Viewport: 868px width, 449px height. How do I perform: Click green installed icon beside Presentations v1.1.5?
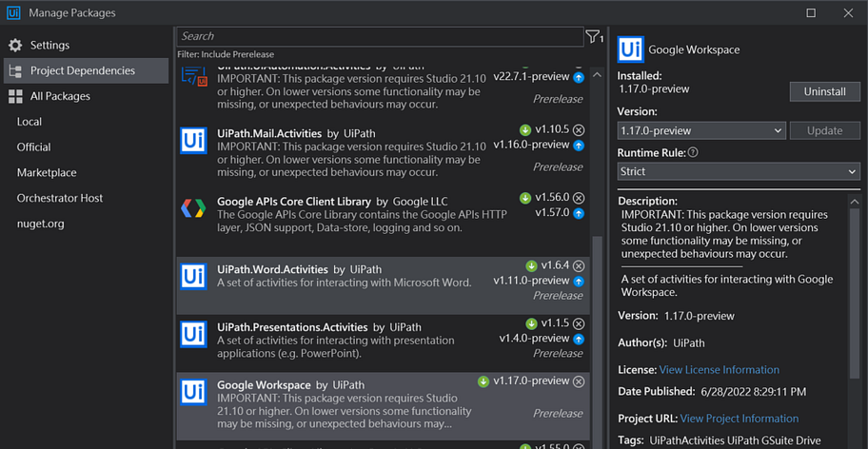[x=531, y=323]
